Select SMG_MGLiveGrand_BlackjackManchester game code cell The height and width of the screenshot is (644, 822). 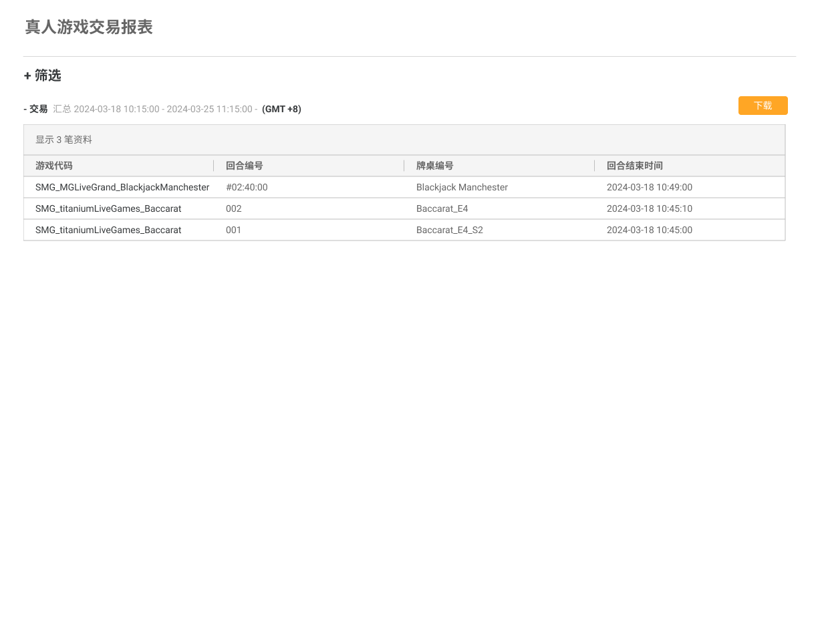tap(122, 187)
